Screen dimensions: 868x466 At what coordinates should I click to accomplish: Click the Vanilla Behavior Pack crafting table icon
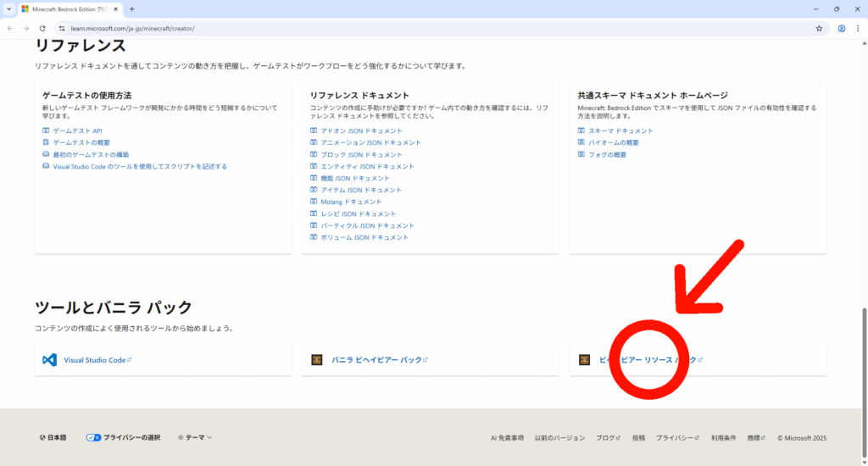(x=317, y=360)
